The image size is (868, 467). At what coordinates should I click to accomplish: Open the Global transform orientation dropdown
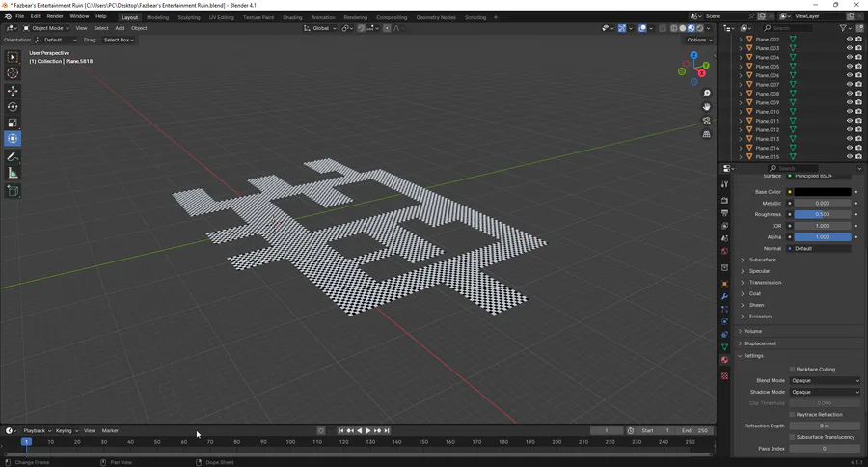[320, 28]
